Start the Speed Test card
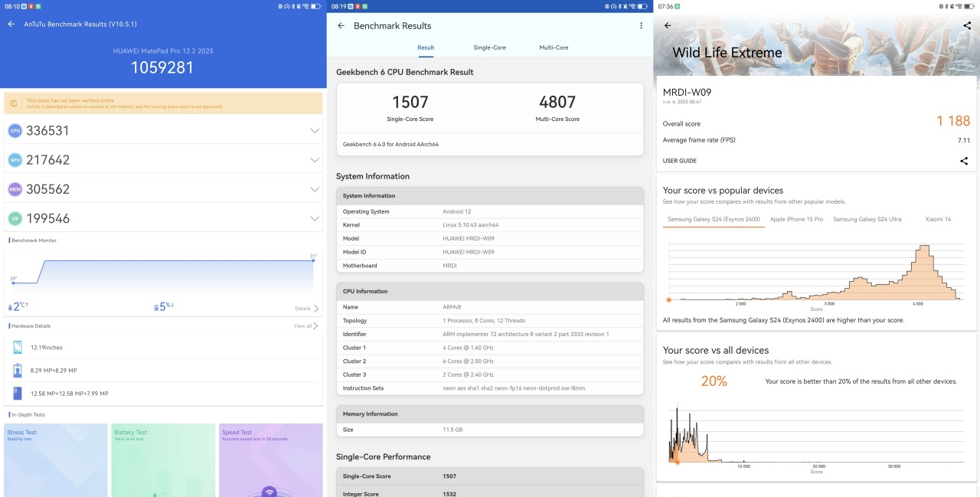 271,460
